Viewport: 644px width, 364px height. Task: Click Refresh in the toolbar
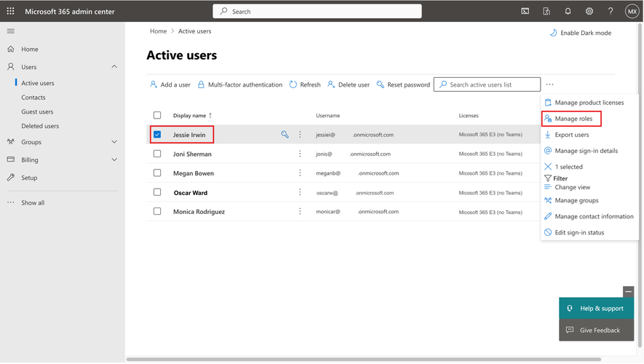(x=305, y=84)
